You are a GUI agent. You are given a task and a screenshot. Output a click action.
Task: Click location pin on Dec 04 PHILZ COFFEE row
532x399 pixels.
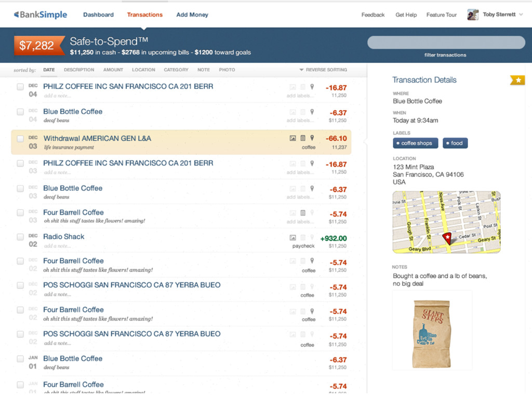pos(312,87)
